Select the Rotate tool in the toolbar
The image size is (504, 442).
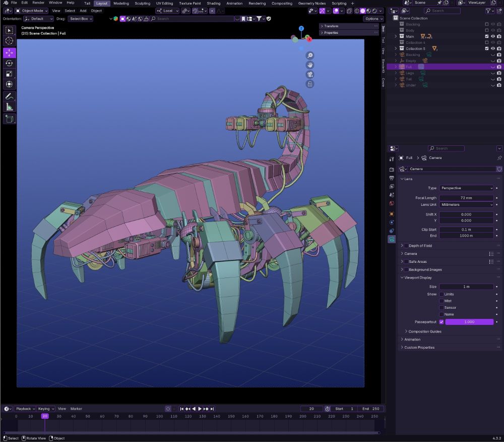coord(9,63)
